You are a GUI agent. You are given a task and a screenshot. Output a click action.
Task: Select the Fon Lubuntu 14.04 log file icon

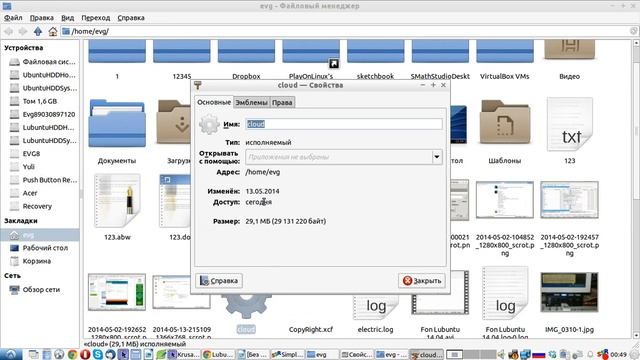point(504,293)
